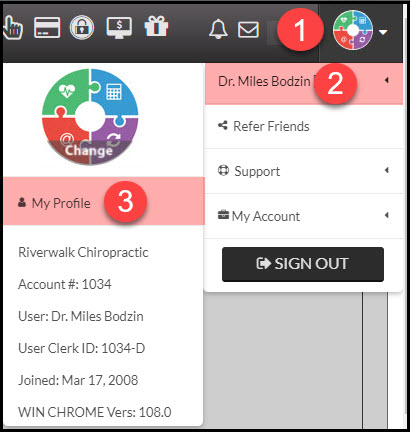Screen dimensions: 410x432
Task: Open the monitor with dollar sign icon
Action: (119, 27)
